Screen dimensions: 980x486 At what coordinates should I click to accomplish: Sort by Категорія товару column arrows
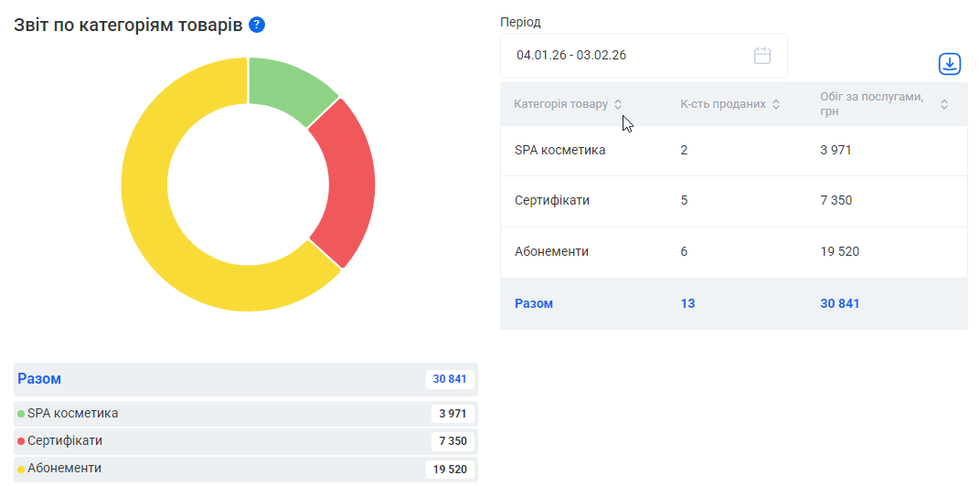(x=618, y=104)
